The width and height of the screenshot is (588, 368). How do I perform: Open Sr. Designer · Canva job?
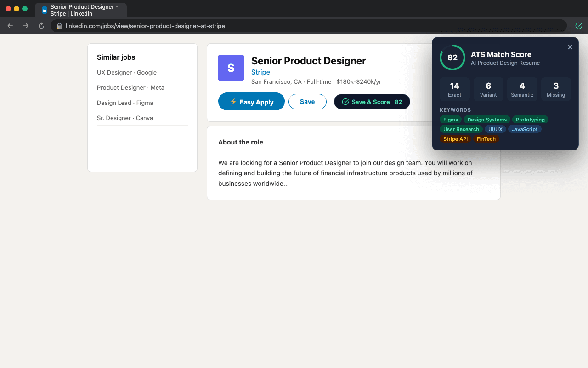coord(125,118)
